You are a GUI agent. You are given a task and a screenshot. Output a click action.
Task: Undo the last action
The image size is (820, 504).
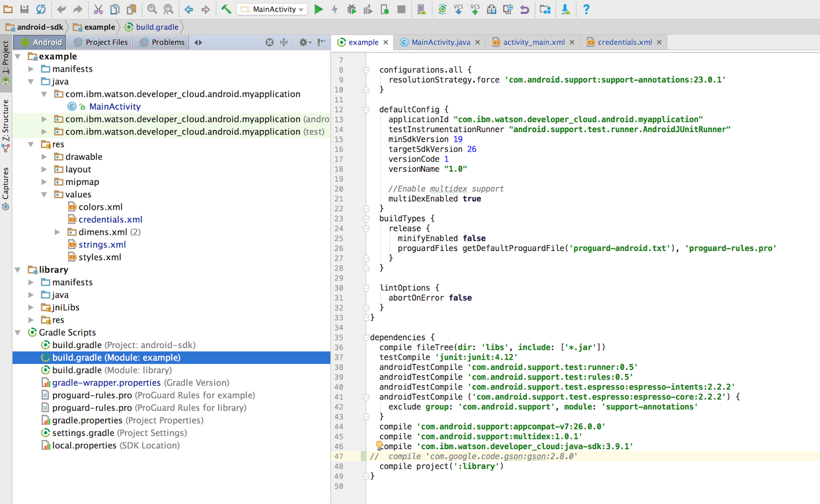pos(61,9)
